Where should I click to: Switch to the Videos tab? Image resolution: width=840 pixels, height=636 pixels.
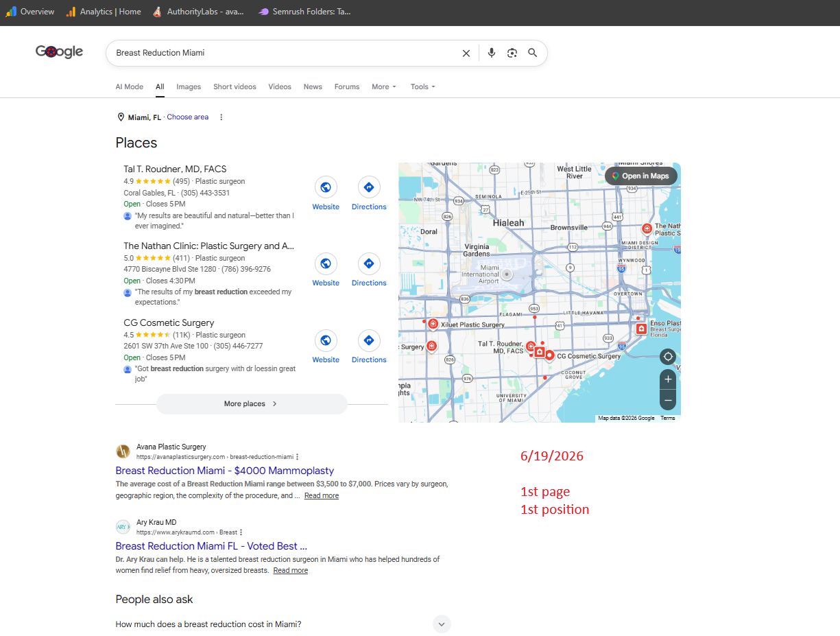point(280,86)
